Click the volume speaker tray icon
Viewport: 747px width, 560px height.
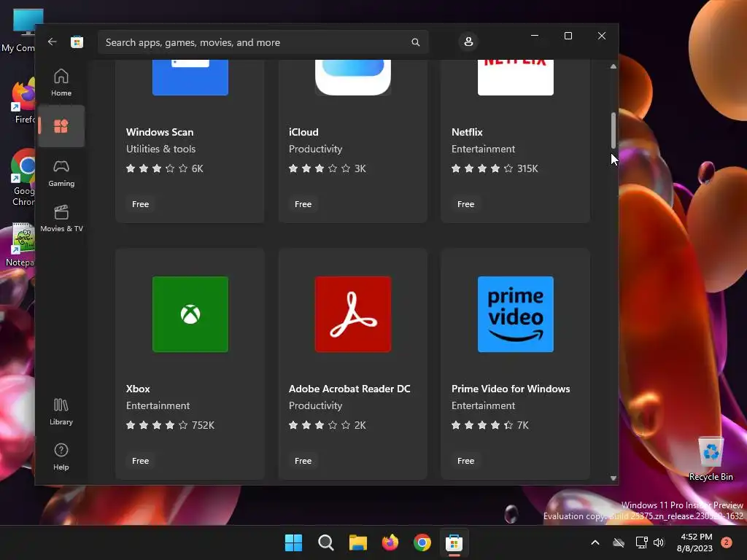pos(659,542)
